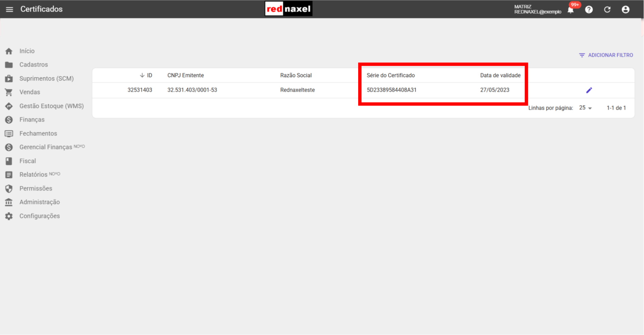Viewport: 644px width, 335px height.
Task: Open the Suprimentos (SCM) briefcase icon
Action: click(x=9, y=78)
